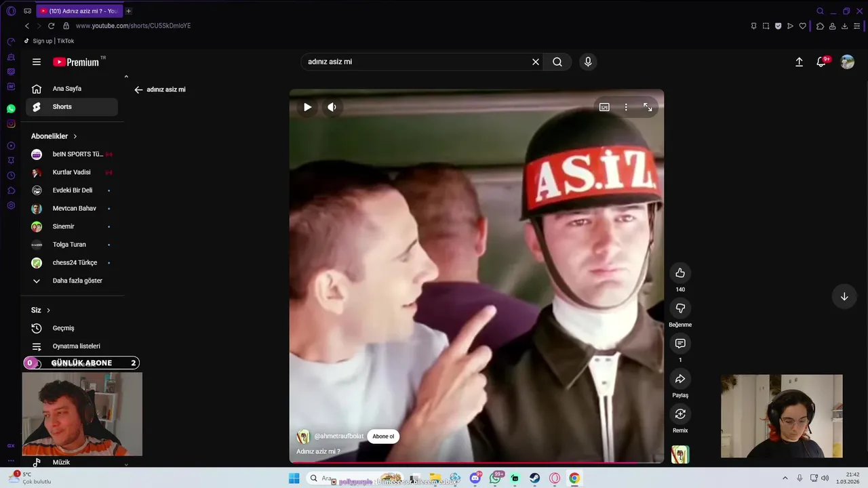
Task: Click the browser address bar URL
Action: pos(133,26)
